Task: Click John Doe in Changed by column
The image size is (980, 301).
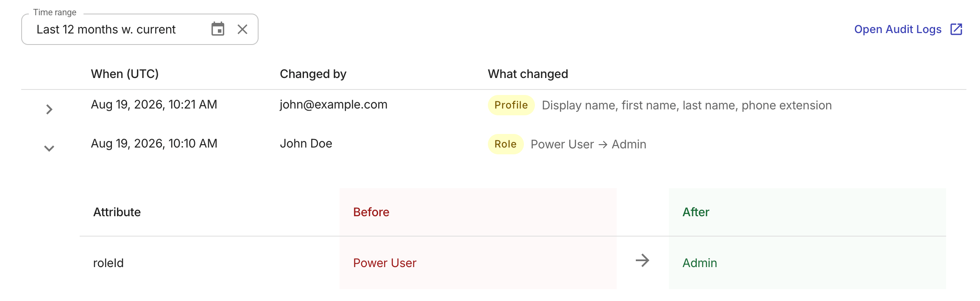Action: 306,143
